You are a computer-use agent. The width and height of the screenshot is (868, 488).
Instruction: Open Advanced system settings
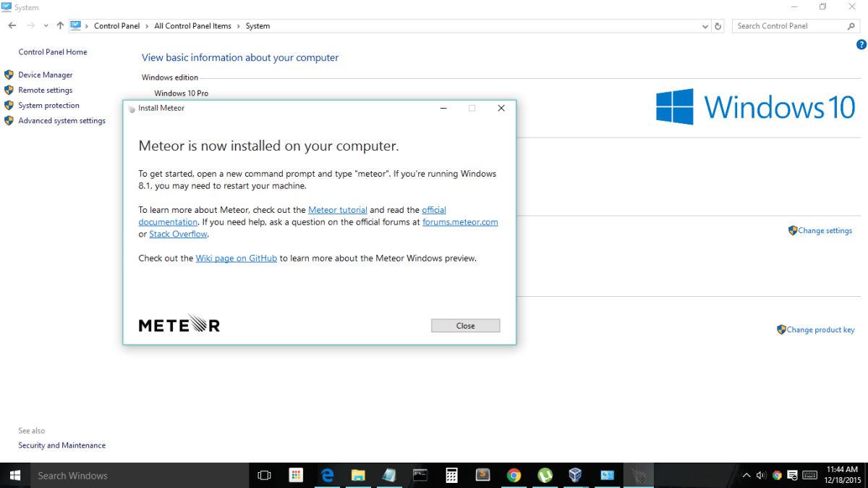(61, 120)
